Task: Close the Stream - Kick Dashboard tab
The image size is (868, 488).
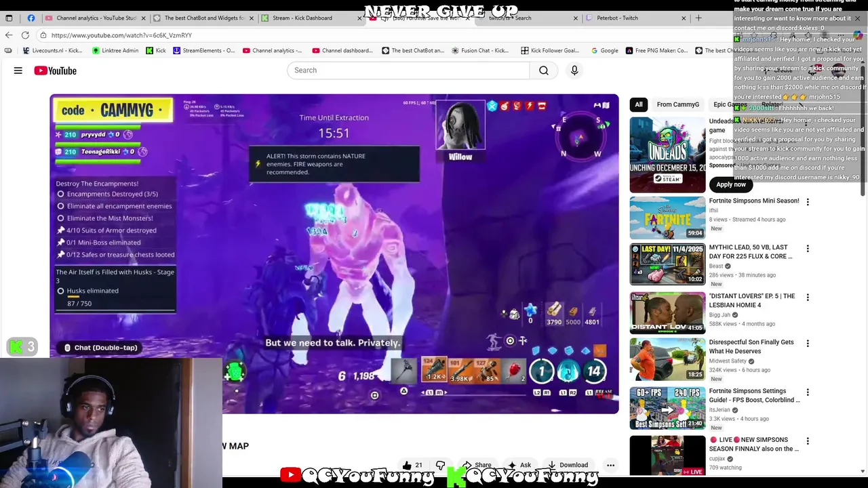Action: point(359,18)
